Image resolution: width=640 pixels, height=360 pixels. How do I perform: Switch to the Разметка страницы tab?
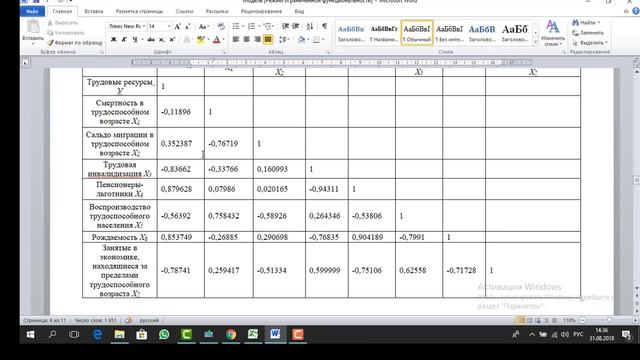pos(139,11)
